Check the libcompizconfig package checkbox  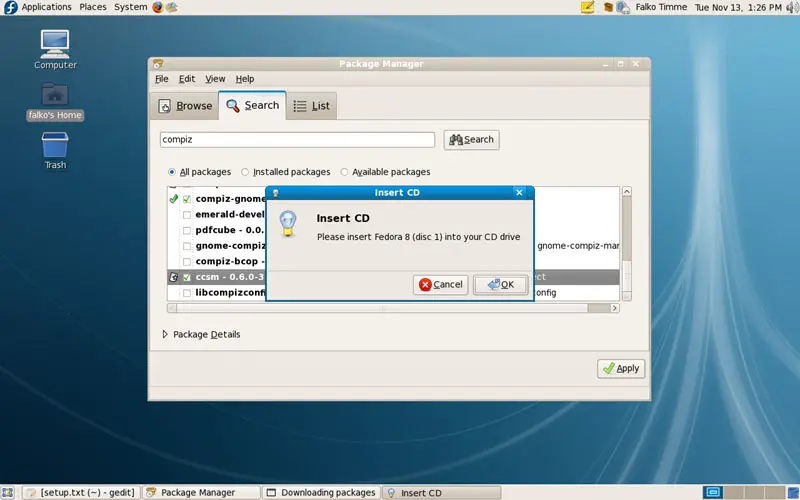187,293
